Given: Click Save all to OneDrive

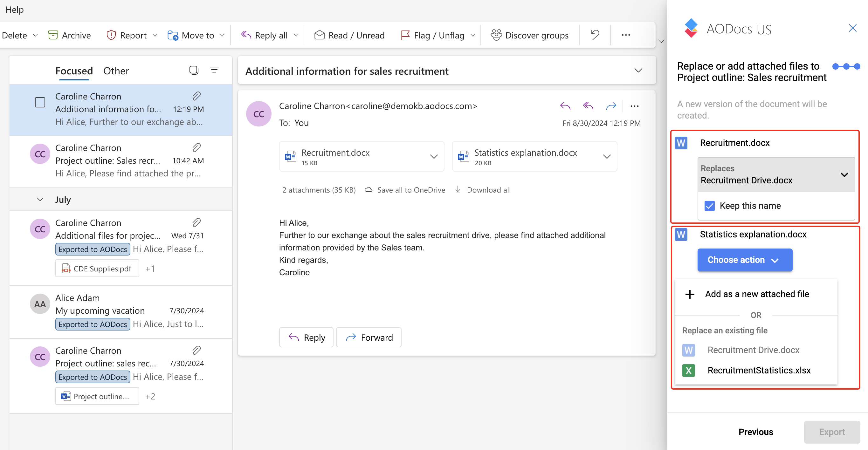Looking at the screenshot, I should pyautogui.click(x=405, y=190).
